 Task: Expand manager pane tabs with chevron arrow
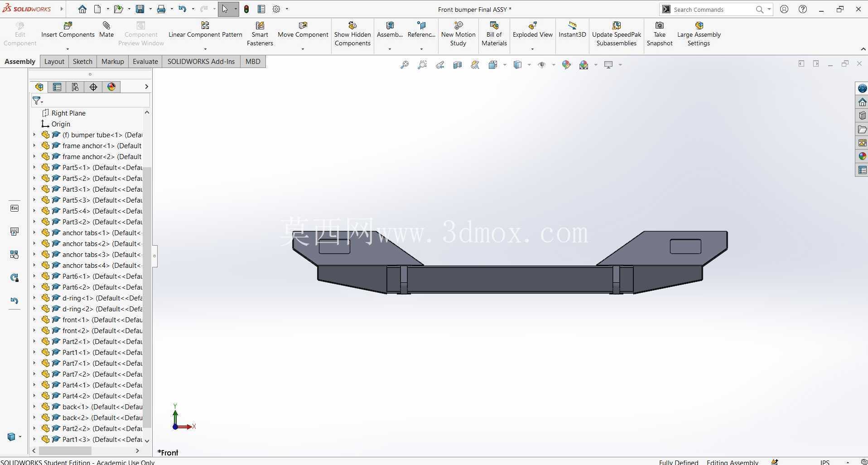click(x=146, y=87)
